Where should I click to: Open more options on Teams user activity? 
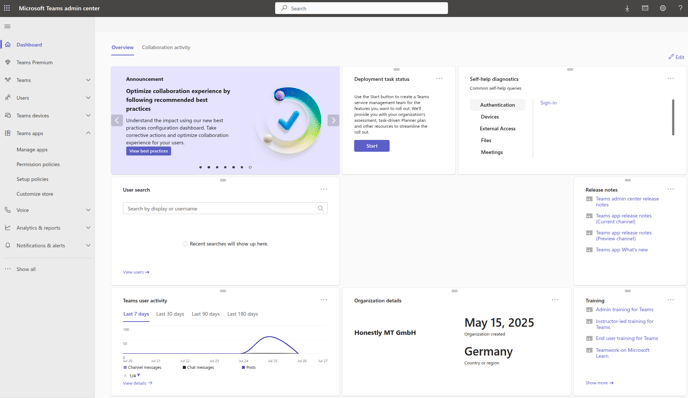tap(323, 300)
